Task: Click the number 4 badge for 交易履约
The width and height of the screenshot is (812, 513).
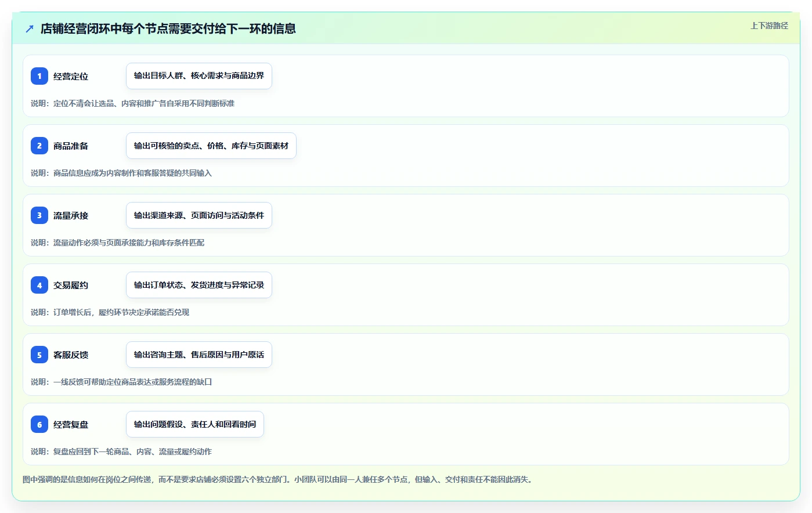Action: click(x=39, y=285)
